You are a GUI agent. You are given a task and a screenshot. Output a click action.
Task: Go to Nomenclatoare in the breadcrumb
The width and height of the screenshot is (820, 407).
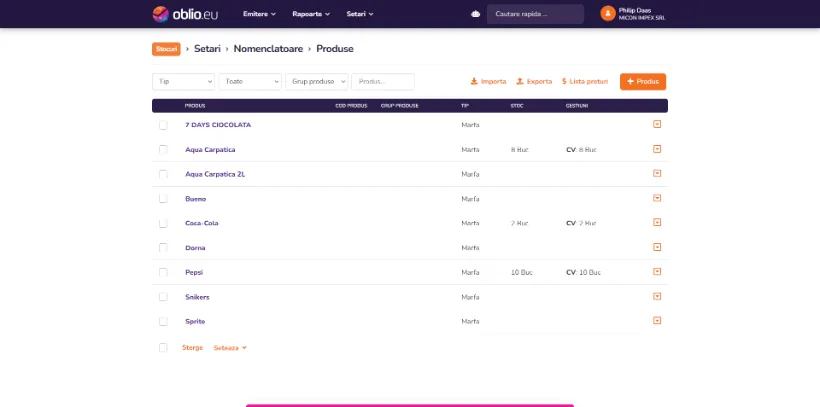[268, 49]
